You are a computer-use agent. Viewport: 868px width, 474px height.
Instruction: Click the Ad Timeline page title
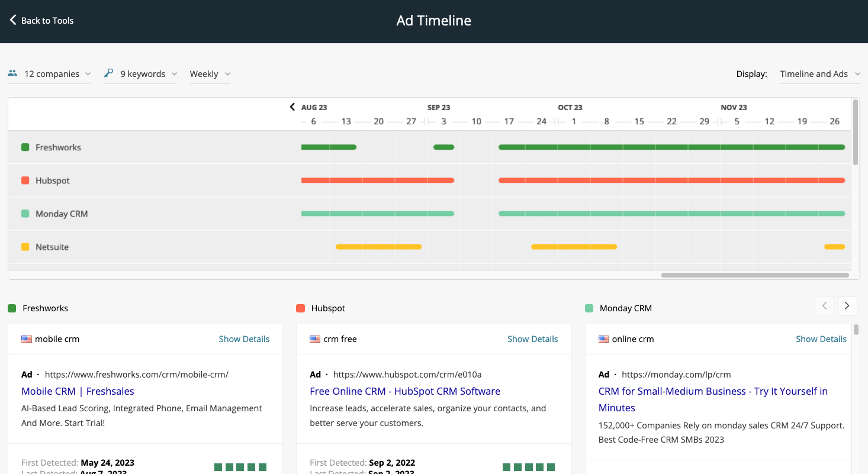click(434, 21)
